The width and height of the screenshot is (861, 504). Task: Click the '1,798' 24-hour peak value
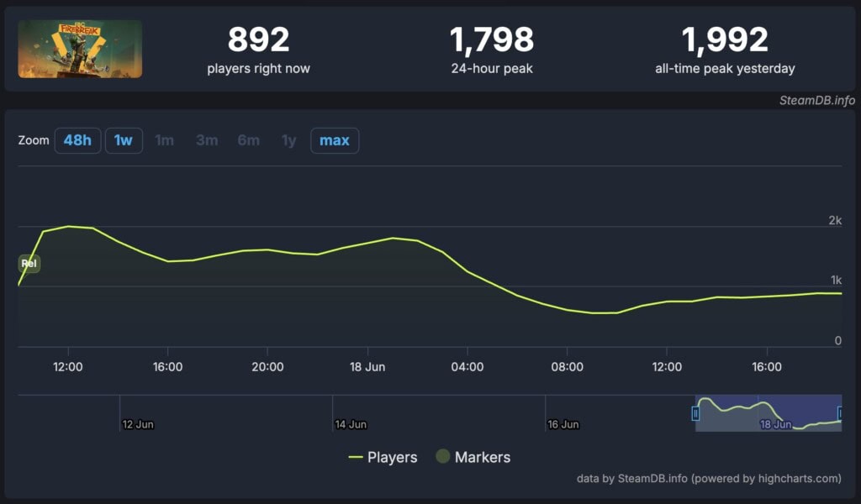click(491, 39)
